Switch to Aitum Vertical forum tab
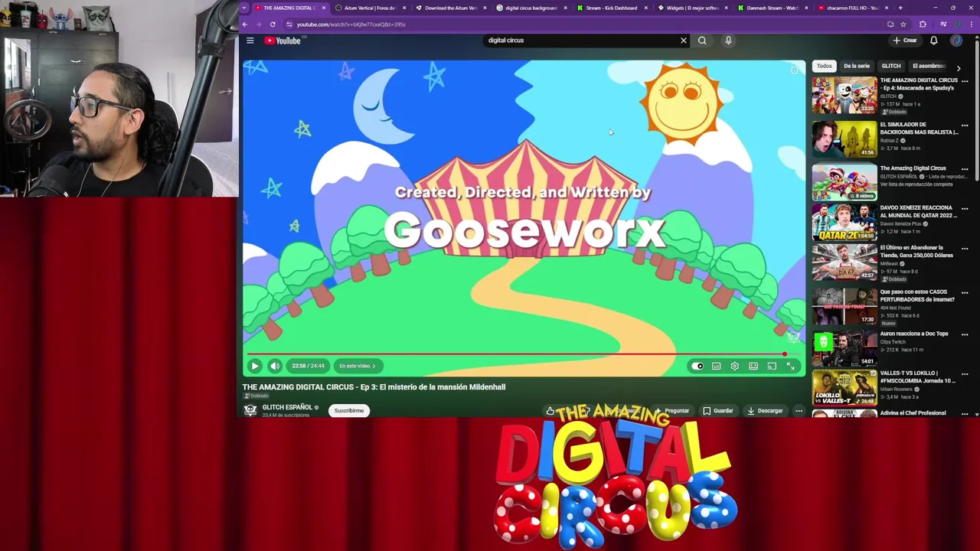The height and width of the screenshot is (551, 980). click(x=370, y=8)
